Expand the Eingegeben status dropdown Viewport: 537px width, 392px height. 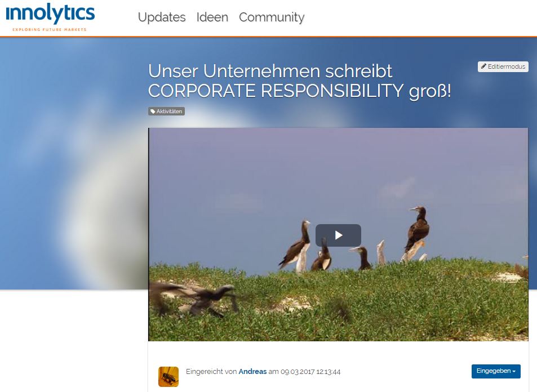coord(496,371)
